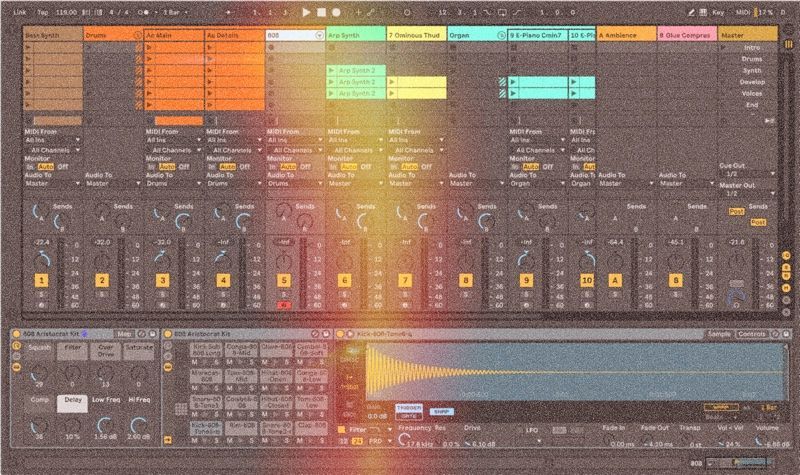Fold the Organ group track arrow
The image size is (800, 475).
pos(502,35)
